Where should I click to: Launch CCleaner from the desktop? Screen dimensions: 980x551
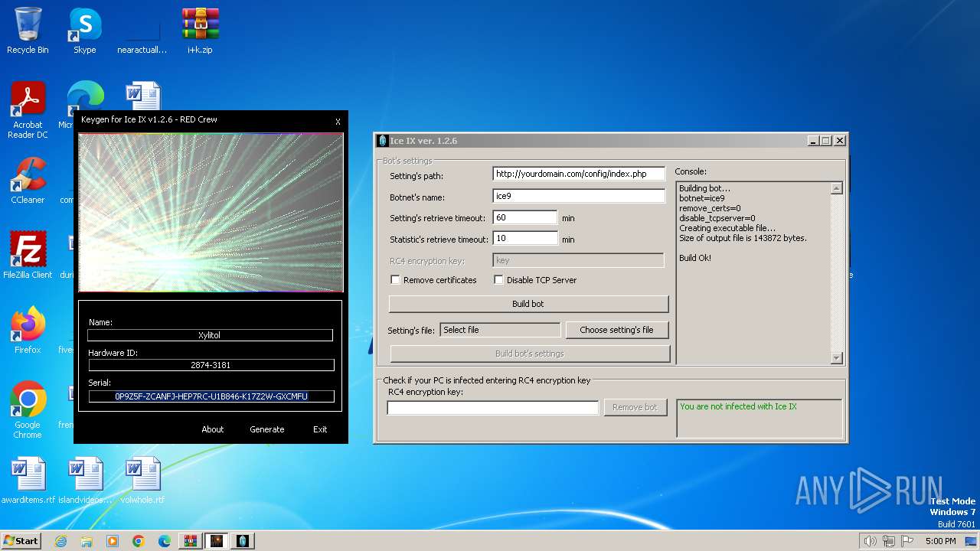click(28, 181)
